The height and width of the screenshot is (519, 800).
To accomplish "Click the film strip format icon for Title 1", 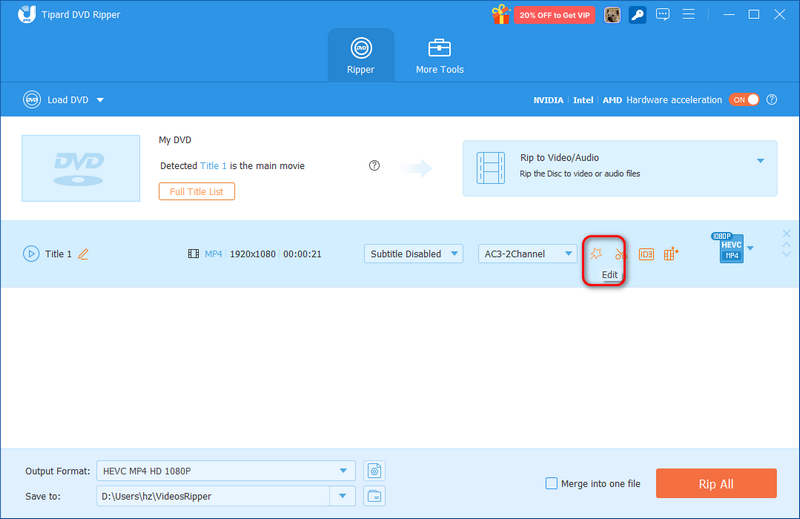I will (x=193, y=254).
